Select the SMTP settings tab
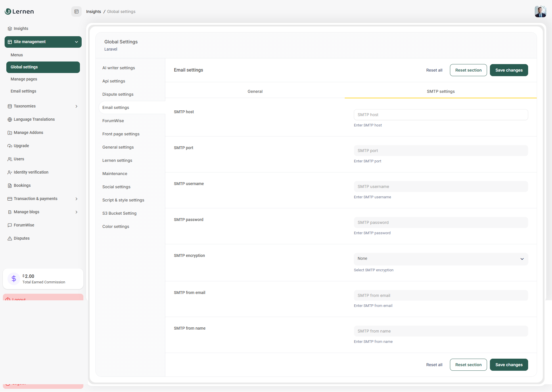This screenshot has height=392, width=552. point(440,91)
